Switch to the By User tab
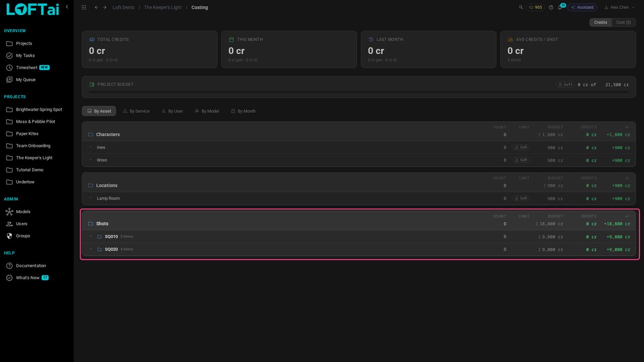Screen dimensions: 644x362 [172, 111]
